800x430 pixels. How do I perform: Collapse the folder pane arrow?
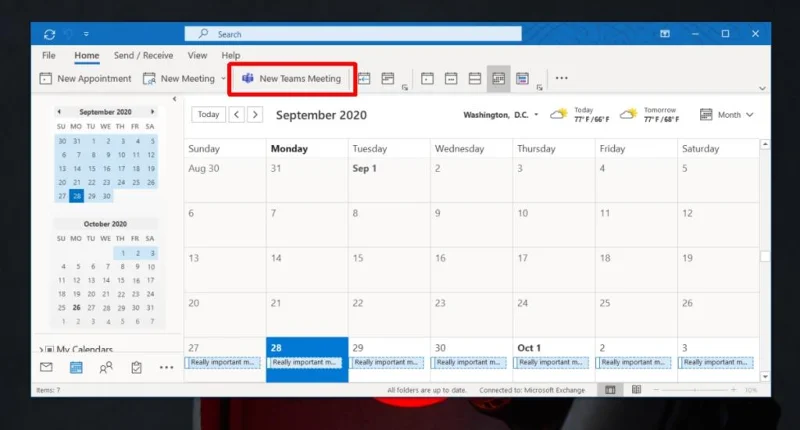pyautogui.click(x=174, y=99)
